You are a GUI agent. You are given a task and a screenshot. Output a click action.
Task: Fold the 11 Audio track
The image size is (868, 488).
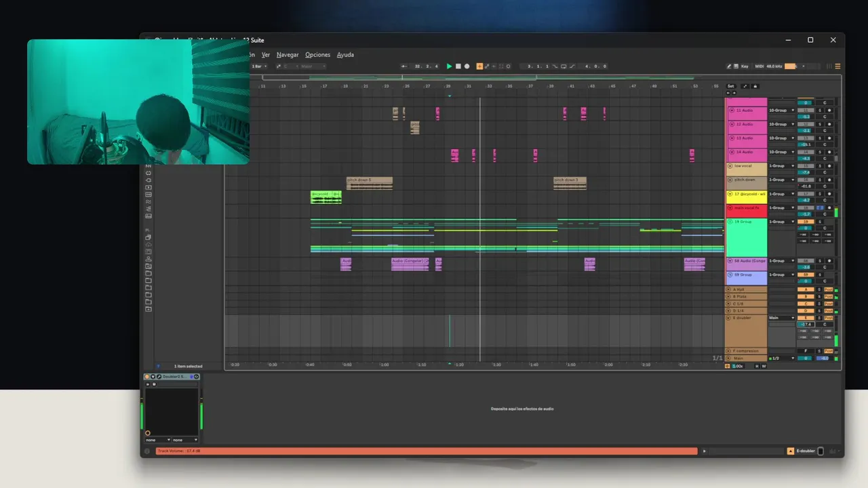click(x=731, y=110)
